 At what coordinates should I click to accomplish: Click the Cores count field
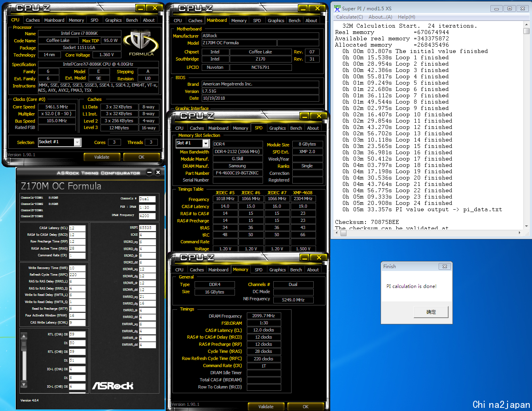click(114, 142)
